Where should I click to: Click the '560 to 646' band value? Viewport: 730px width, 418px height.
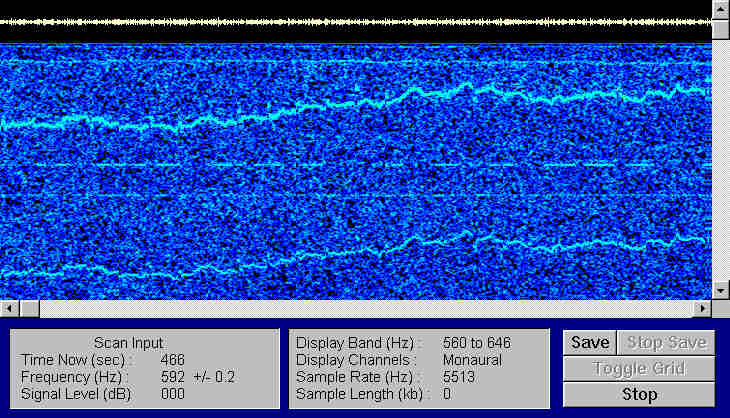(x=477, y=343)
